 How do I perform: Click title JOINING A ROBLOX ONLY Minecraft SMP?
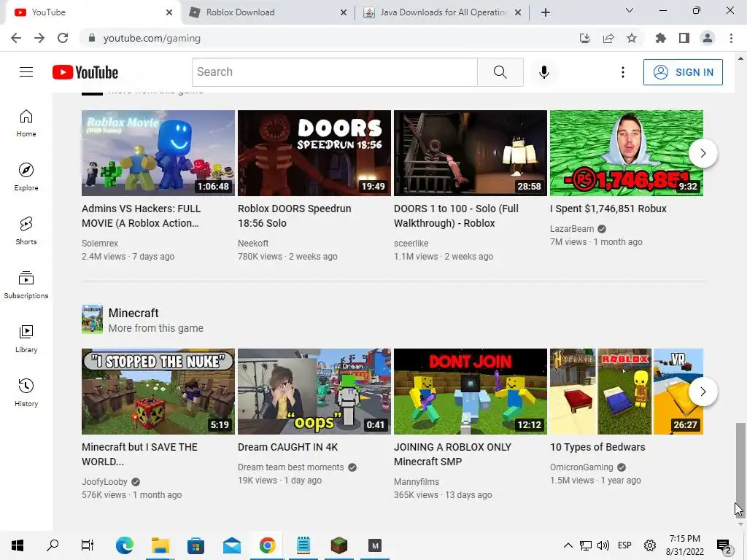coord(452,454)
